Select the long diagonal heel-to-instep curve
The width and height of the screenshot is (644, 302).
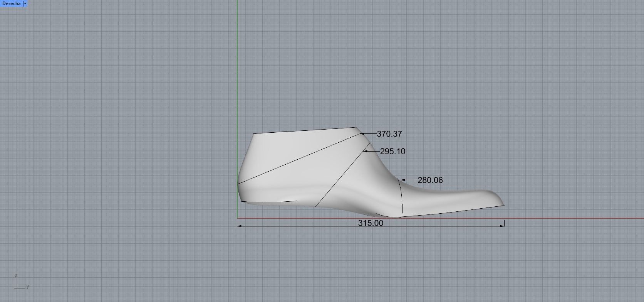tap(300, 159)
